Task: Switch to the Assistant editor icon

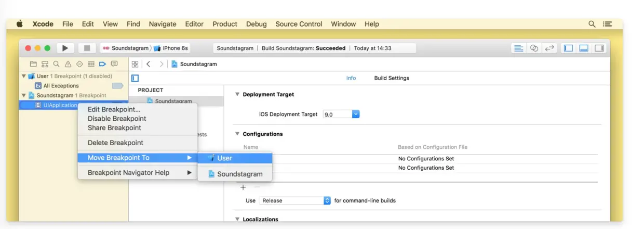Action: tap(533, 48)
